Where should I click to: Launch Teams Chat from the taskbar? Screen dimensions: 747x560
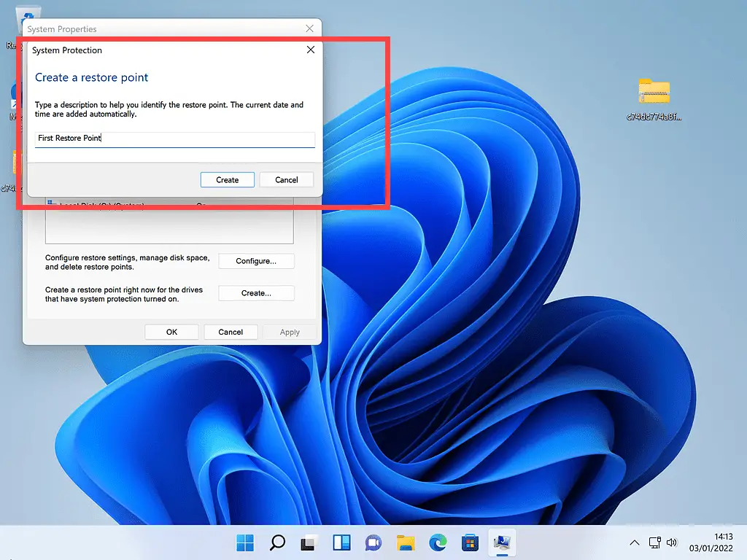point(373,542)
